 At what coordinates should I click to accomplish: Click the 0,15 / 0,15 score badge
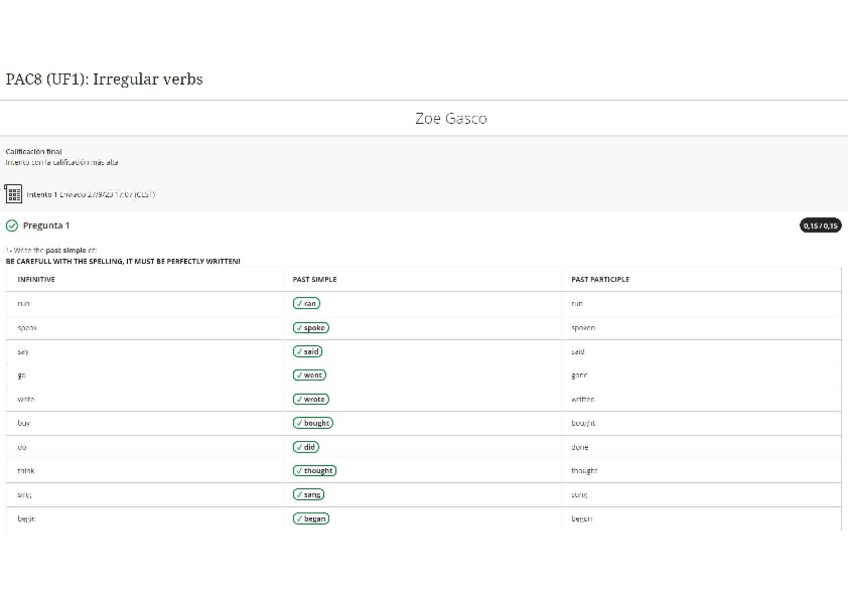820,226
